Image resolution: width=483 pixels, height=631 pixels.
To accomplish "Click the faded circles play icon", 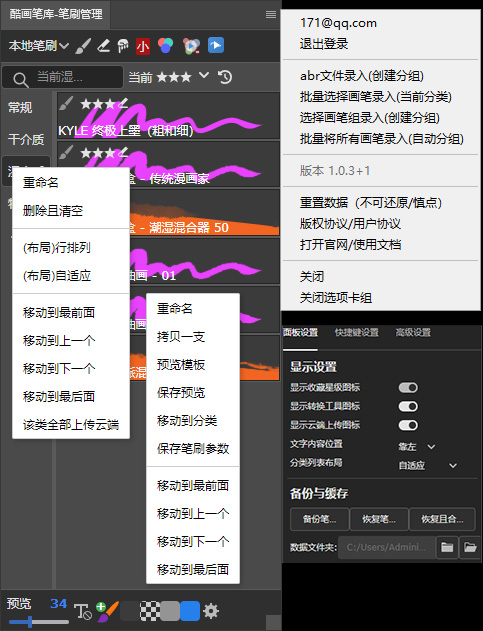I will [x=192, y=46].
